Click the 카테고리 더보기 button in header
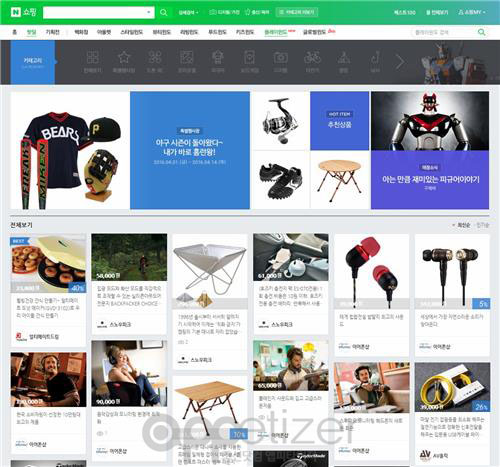 pyautogui.click(x=297, y=12)
